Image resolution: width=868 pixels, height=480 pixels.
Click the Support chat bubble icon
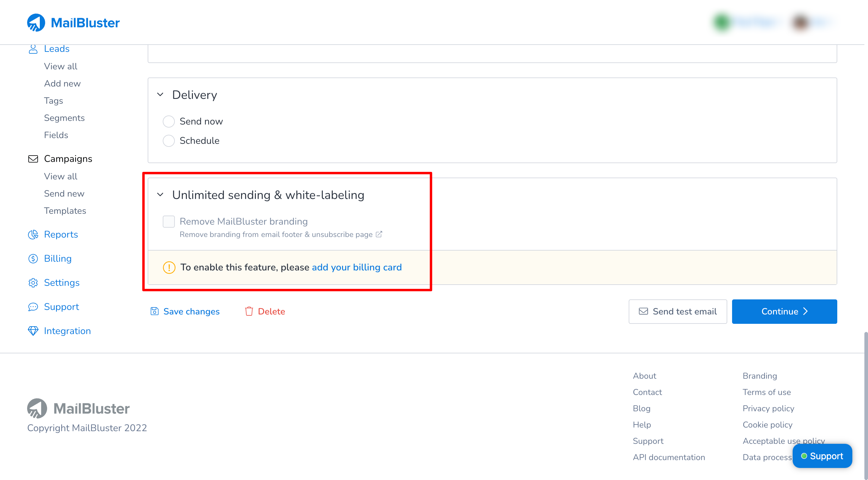pos(33,307)
